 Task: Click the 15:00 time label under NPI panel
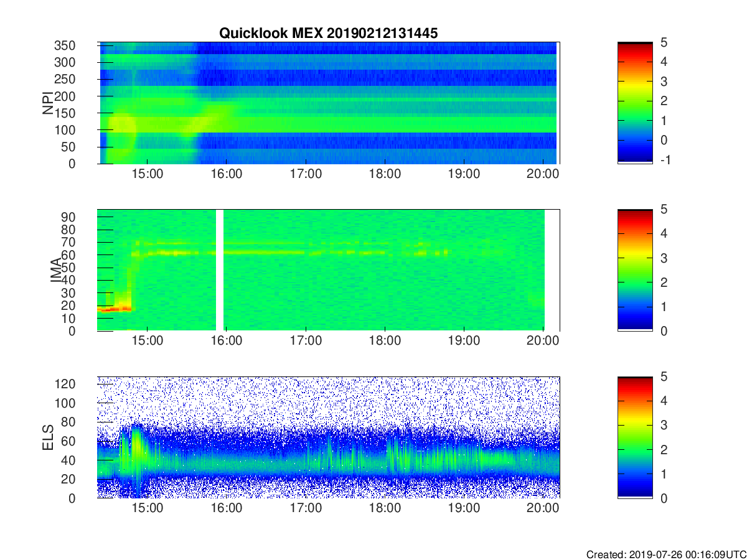click(x=148, y=174)
